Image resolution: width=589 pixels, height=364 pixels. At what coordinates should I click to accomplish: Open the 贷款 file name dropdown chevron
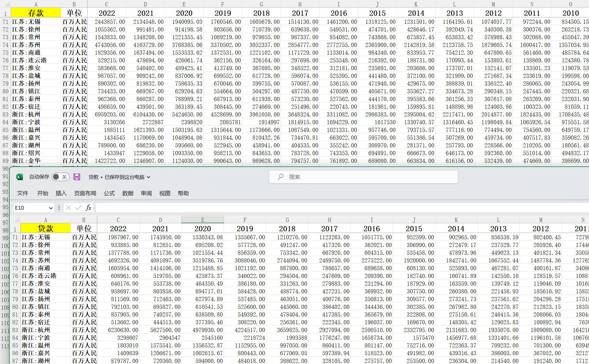click(149, 177)
